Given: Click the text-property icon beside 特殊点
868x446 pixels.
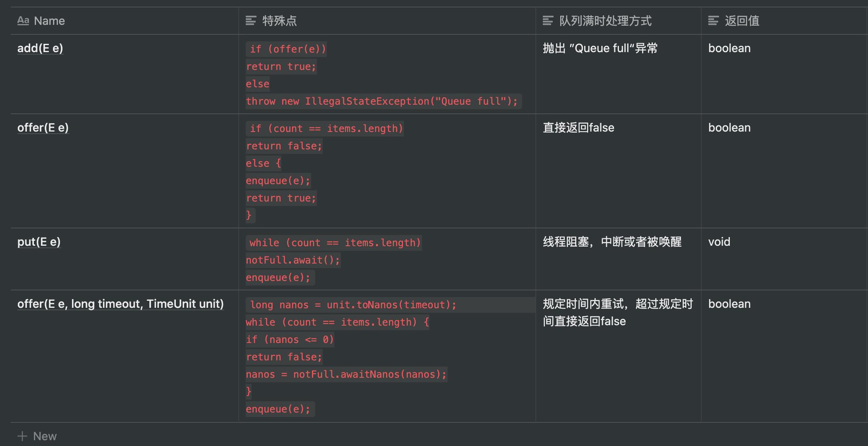Looking at the screenshot, I should pyautogui.click(x=251, y=21).
